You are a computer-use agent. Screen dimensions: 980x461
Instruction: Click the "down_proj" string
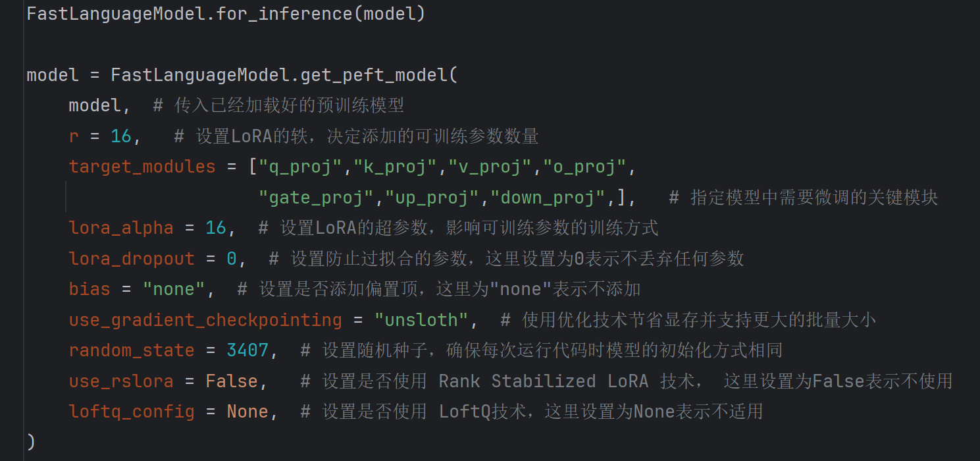point(549,198)
